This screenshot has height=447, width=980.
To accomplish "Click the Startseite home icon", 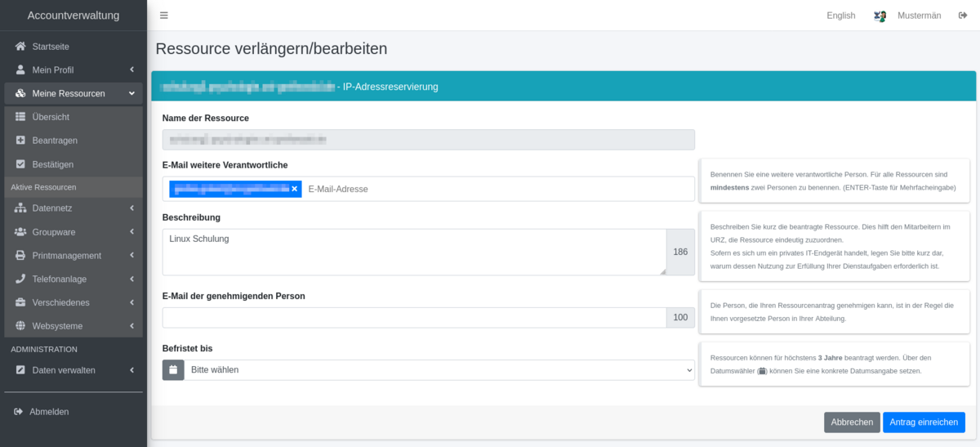I will click(20, 47).
